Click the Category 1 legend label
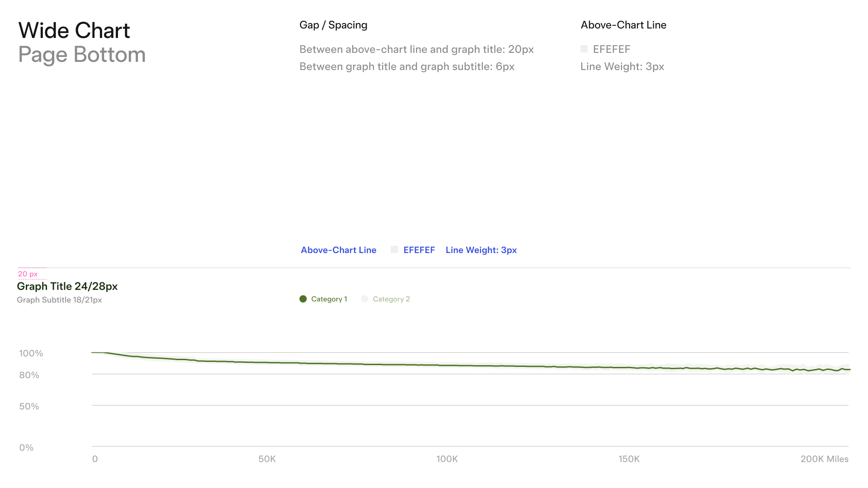The height and width of the screenshot is (488, 868). pyautogui.click(x=329, y=299)
